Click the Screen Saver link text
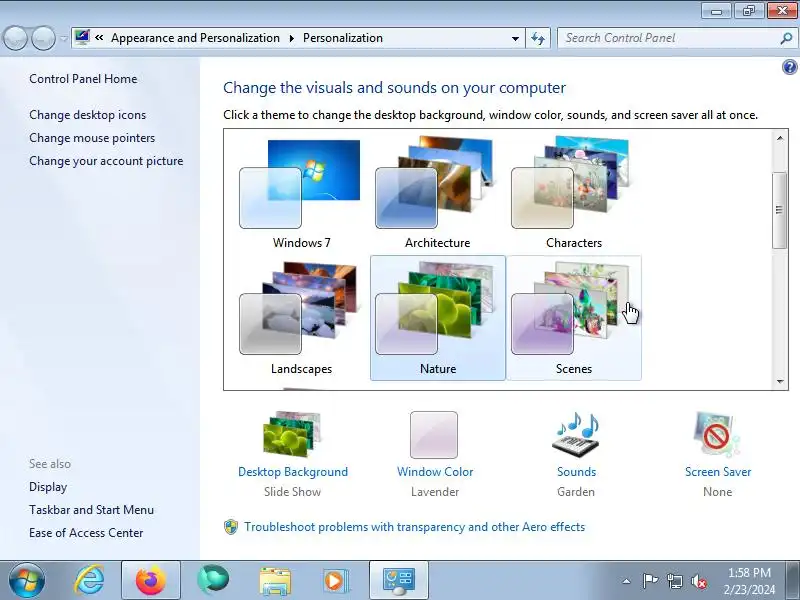Screen dimensions: 800x600 (x=718, y=472)
